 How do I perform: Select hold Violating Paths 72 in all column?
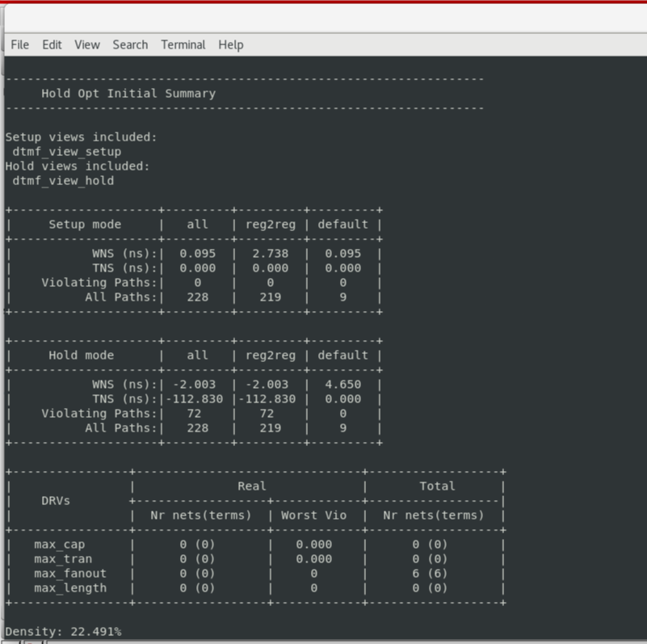194,414
